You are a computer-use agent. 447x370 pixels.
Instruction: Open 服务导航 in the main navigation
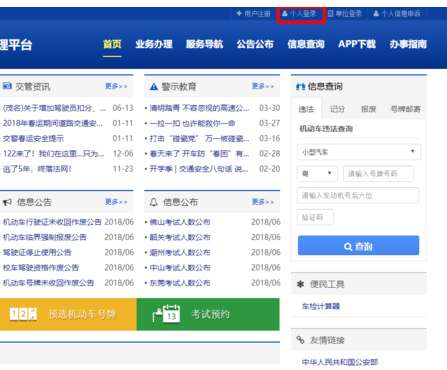(204, 44)
